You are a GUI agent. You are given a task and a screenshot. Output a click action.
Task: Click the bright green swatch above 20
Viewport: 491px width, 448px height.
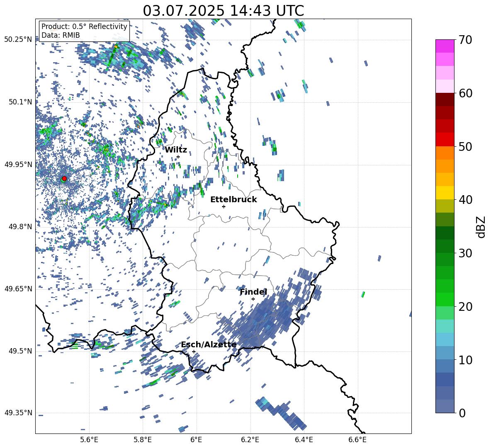[x=445, y=299]
